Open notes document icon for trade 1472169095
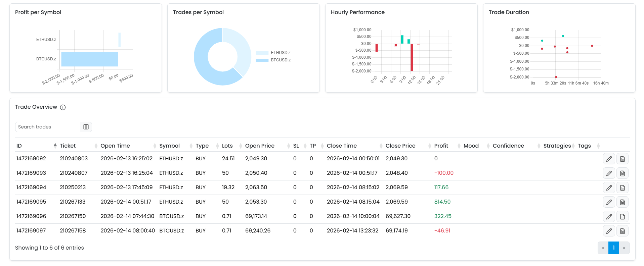The width and height of the screenshot is (644, 266). click(x=622, y=202)
